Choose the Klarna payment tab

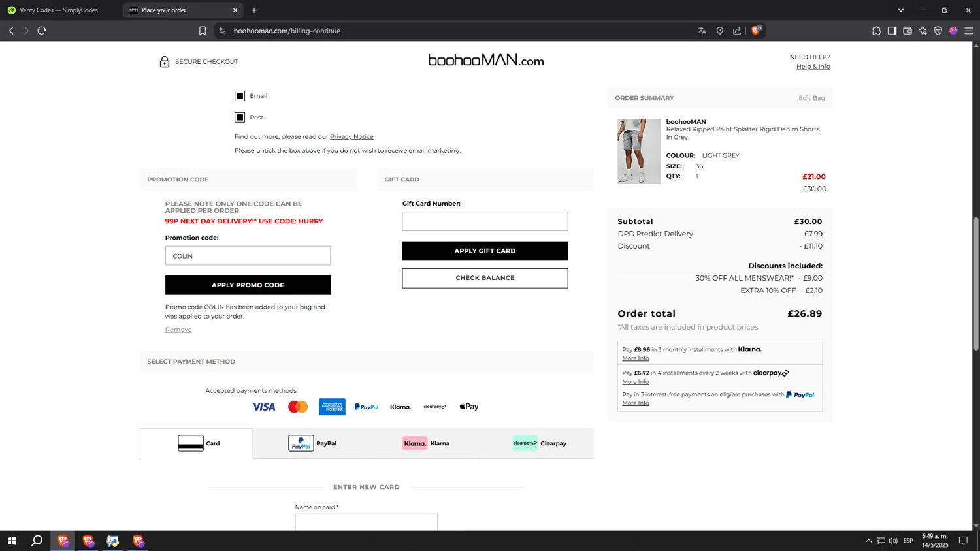pyautogui.click(x=425, y=443)
